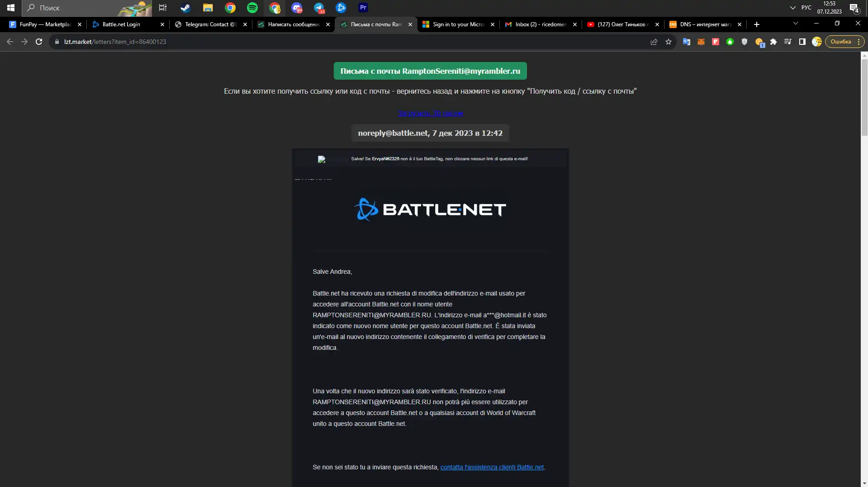Screen dimensions: 868x487
Task: Open the Extensions puzzle menu
Action: pyautogui.click(x=773, y=42)
